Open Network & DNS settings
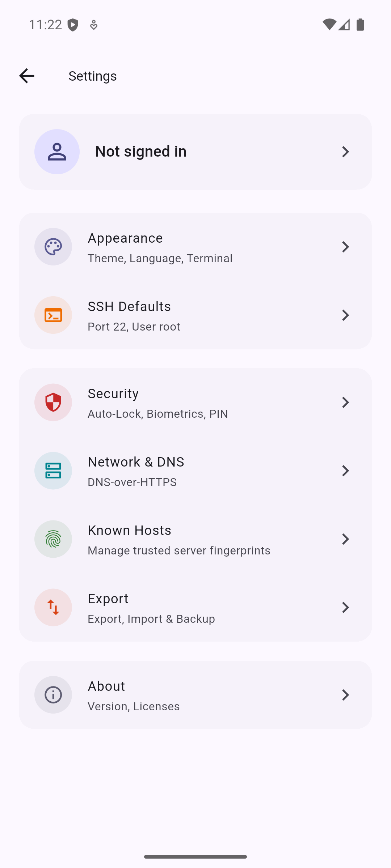The width and height of the screenshot is (391, 868). [195, 471]
